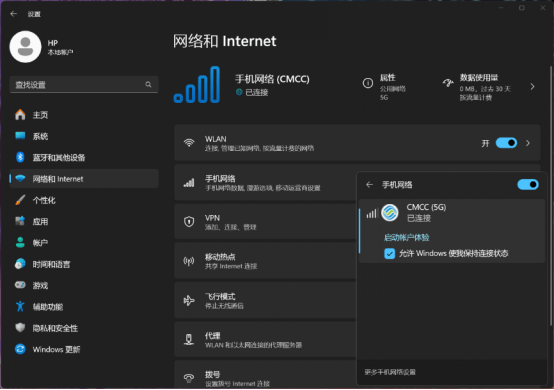554x390 pixels.
Task: Click the accessibility figure icon beside 辅助功能
Action: click(x=20, y=306)
